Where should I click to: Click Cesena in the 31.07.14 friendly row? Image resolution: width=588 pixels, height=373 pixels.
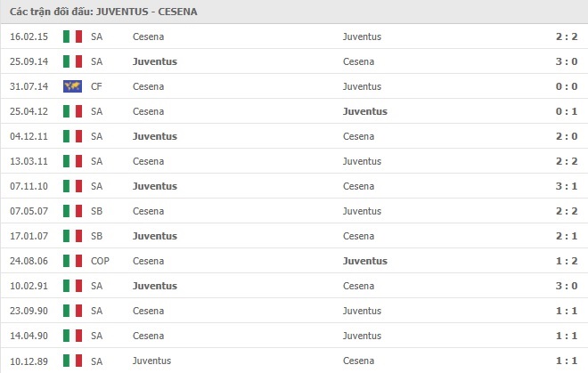coord(148,86)
